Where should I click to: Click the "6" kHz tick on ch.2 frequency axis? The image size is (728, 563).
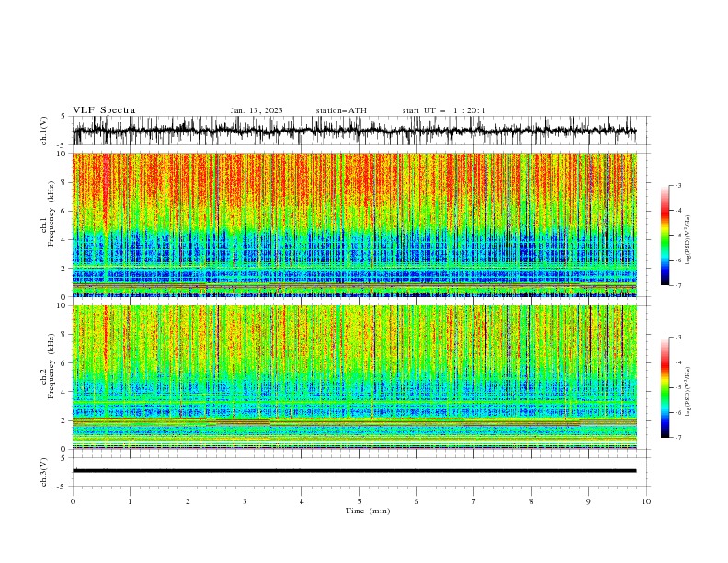(x=63, y=362)
